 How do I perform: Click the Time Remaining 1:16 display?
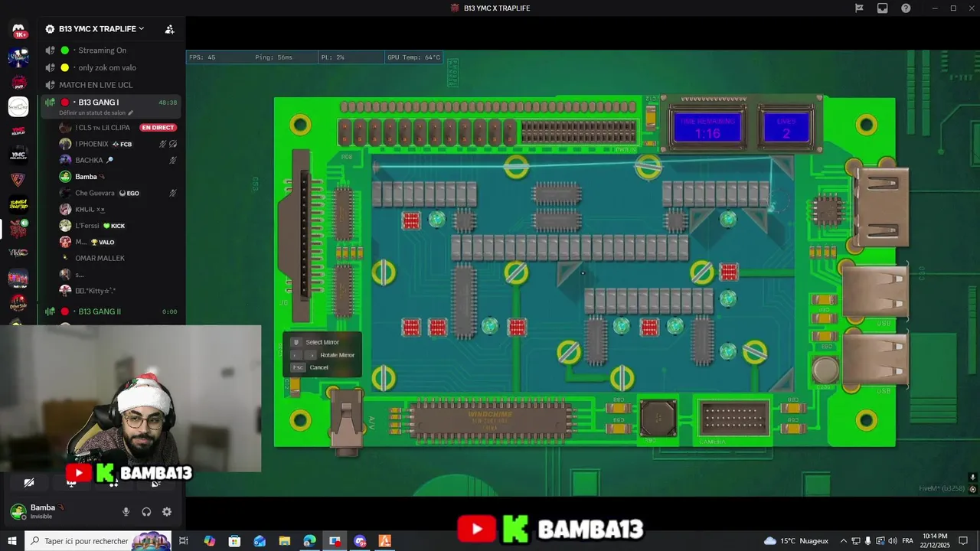click(707, 128)
